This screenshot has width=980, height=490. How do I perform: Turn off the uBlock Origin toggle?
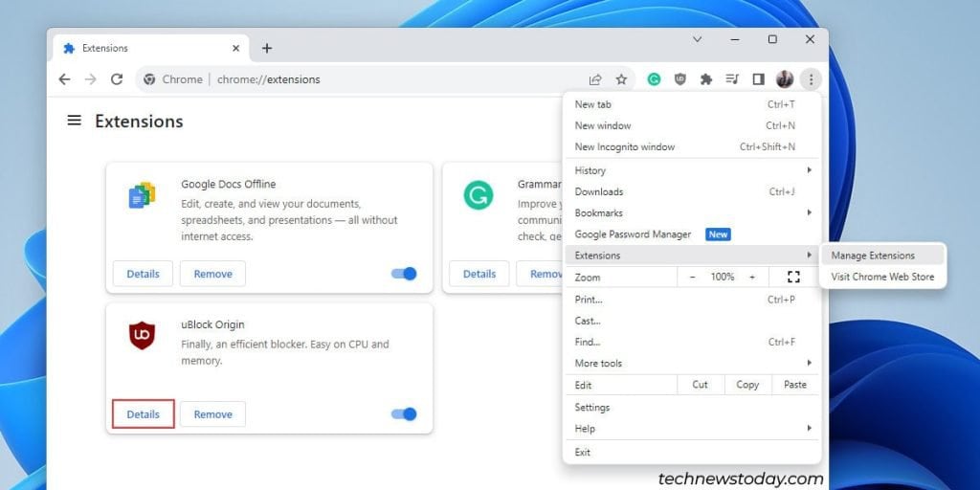tap(404, 414)
